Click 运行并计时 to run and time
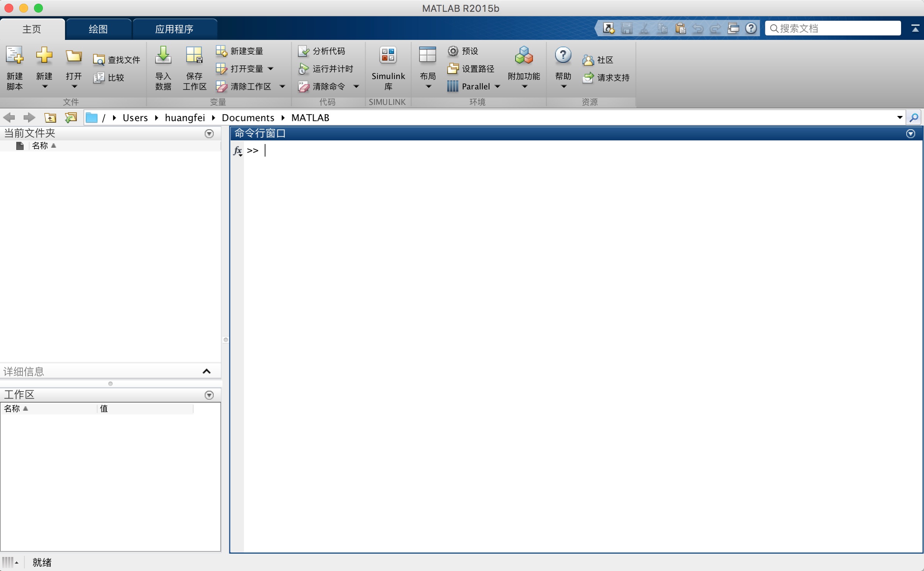 pos(325,68)
